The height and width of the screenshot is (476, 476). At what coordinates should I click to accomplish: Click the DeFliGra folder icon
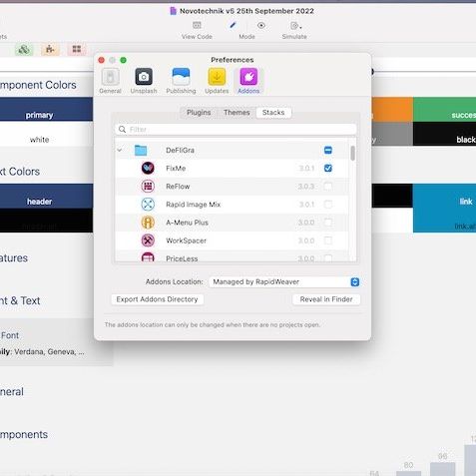click(141, 151)
